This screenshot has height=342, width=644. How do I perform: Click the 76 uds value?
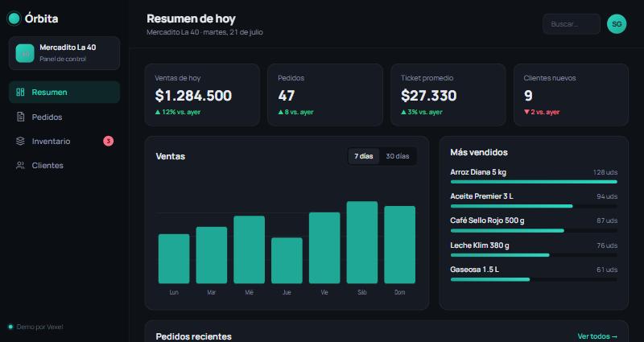pyautogui.click(x=607, y=245)
